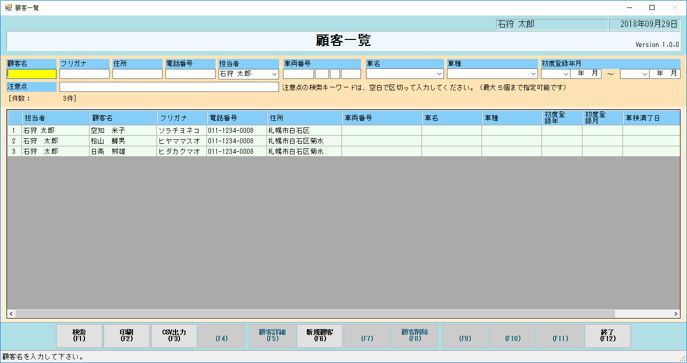687x363 pixels.
Task: Click the left arrow of the horizontal scrollbar
Action: [11, 314]
